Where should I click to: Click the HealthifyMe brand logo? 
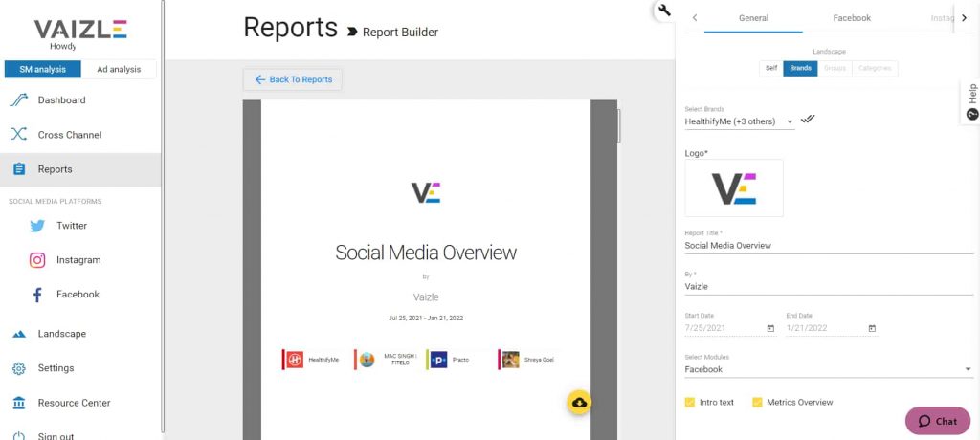tap(295, 360)
